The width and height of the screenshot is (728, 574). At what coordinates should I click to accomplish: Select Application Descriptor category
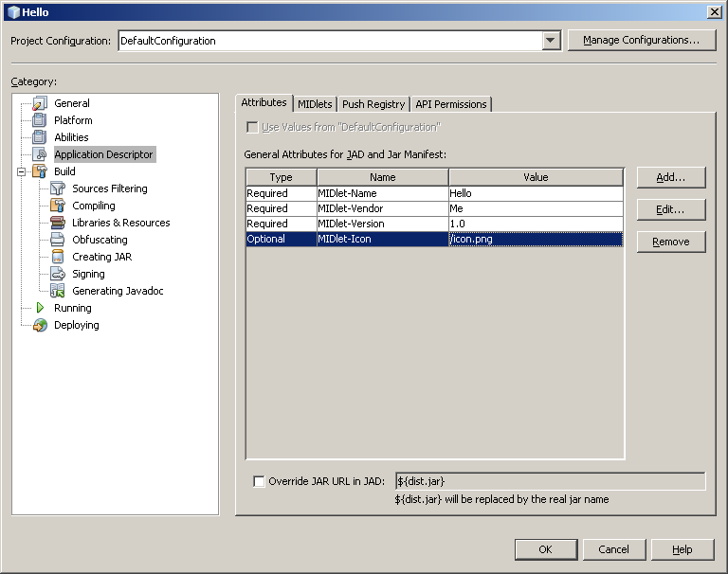(x=103, y=154)
